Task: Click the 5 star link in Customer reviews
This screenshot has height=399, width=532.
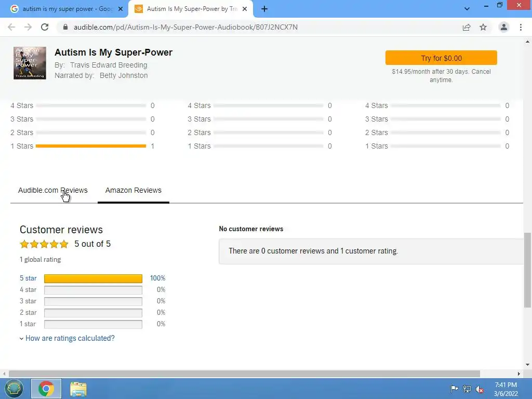Action: [x=28, y=278]
